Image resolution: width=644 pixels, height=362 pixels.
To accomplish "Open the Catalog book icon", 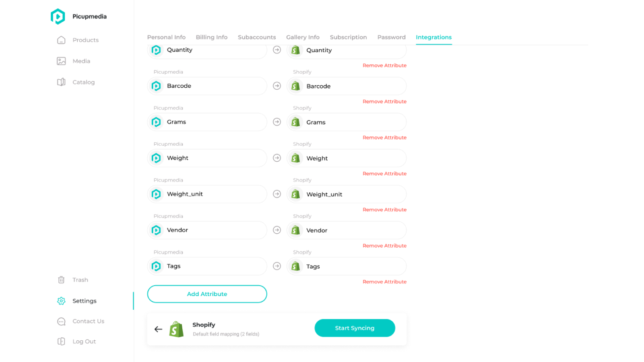I will coord(61,82).
